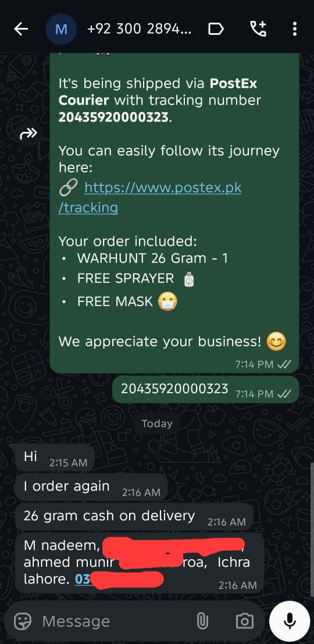Tap the 'I order again' message
Screen dimensions: 314x644
91,487
